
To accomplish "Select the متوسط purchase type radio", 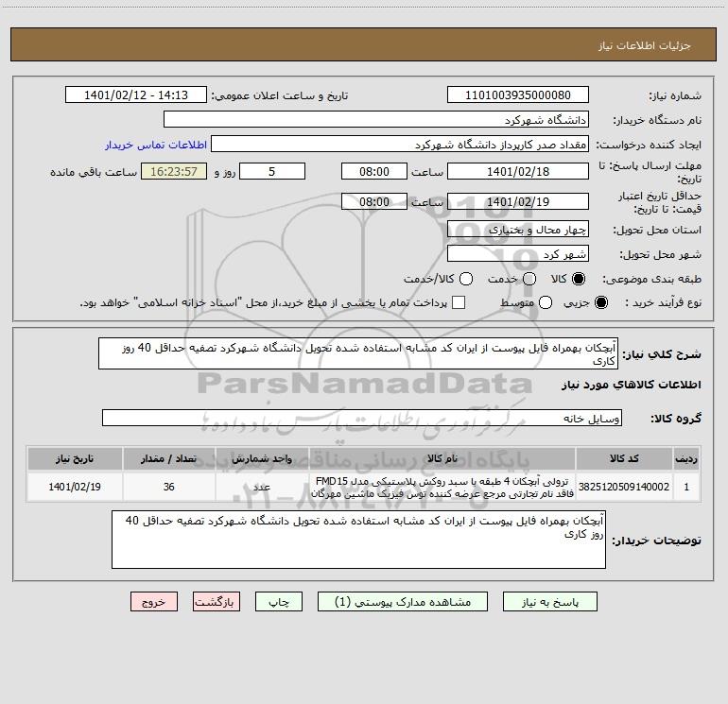I will coord(546,302).
